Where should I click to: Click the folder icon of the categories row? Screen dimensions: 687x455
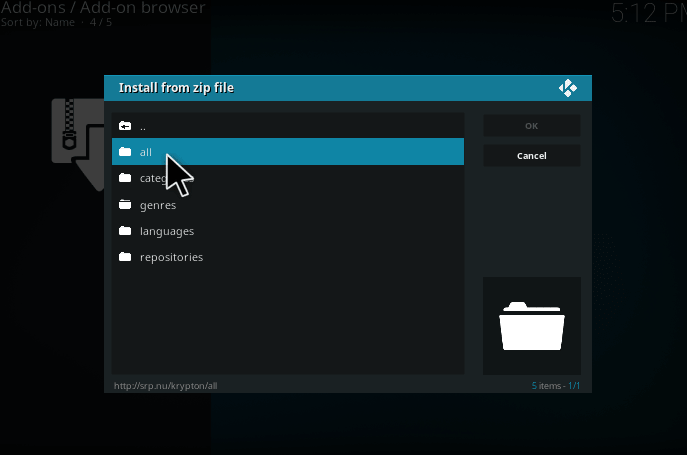point(125,178)
